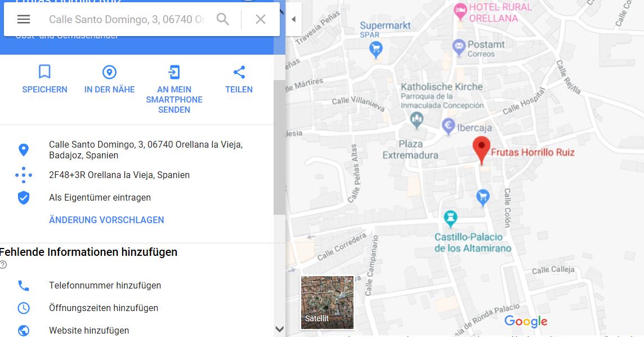Switch to Satellit map view thumbnail
The image size is (644, 337).
(327, 303)
